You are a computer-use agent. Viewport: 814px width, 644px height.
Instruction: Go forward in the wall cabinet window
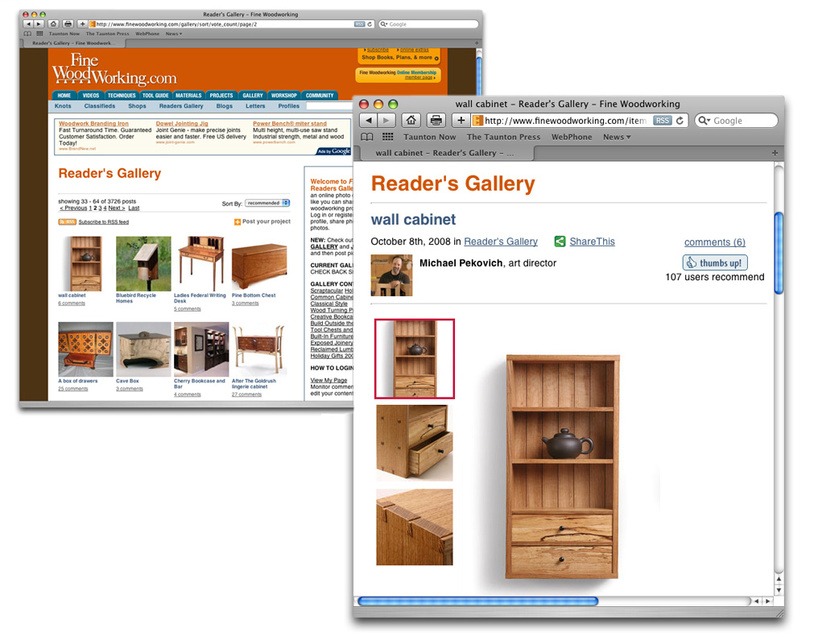click(x=386, y=121)
